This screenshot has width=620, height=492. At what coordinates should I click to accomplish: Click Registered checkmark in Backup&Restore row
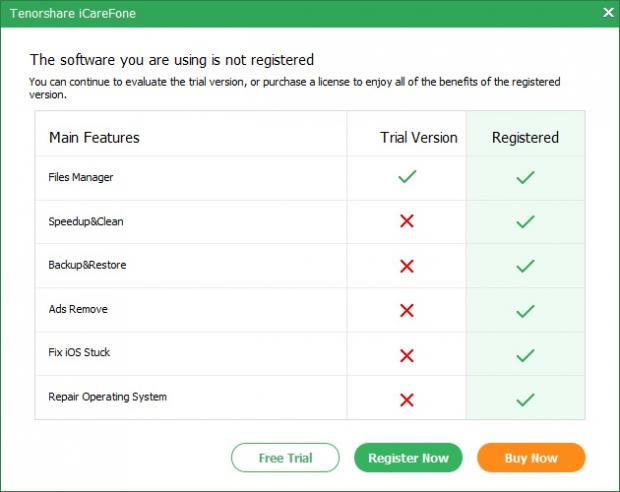pos(525,266)
